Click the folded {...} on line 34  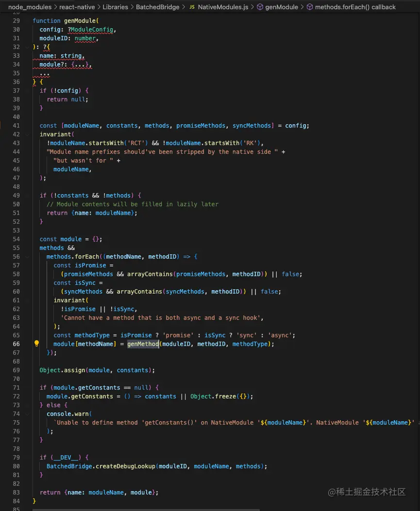click(x=80, y=65)
